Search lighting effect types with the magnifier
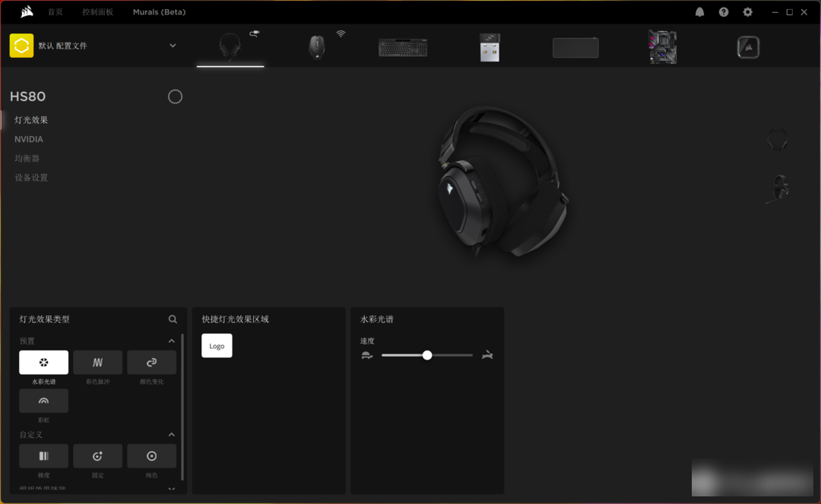The image size is (821, 504). pyautogui.click(x=173, y=319)
